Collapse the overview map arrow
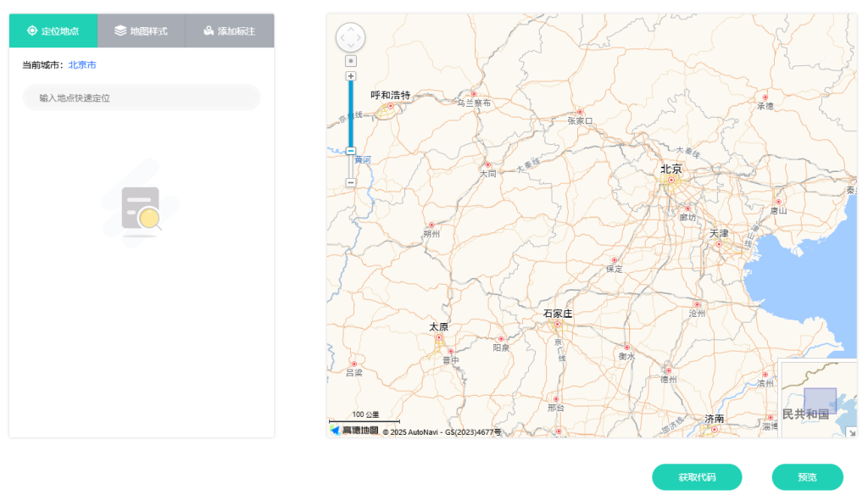The height and width of the screenshot is (495, 868). pyautogui.click(x=852, y=432)
